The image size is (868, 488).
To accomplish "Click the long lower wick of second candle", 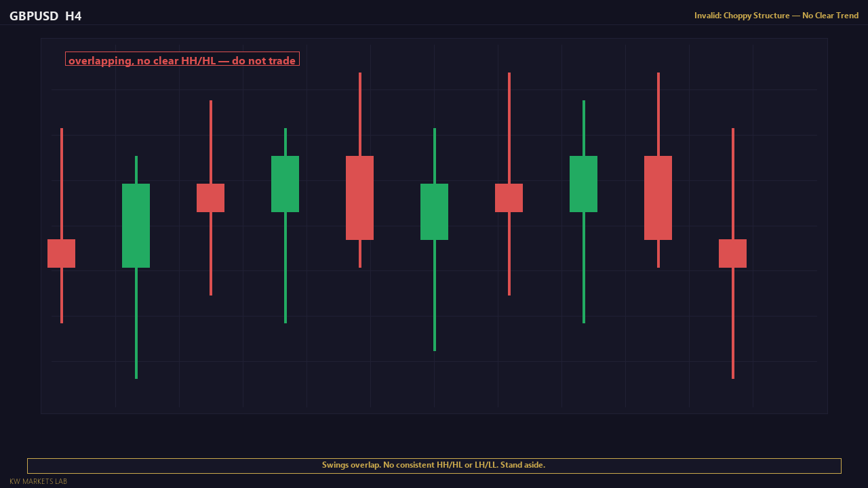I will tap(136, 323).
